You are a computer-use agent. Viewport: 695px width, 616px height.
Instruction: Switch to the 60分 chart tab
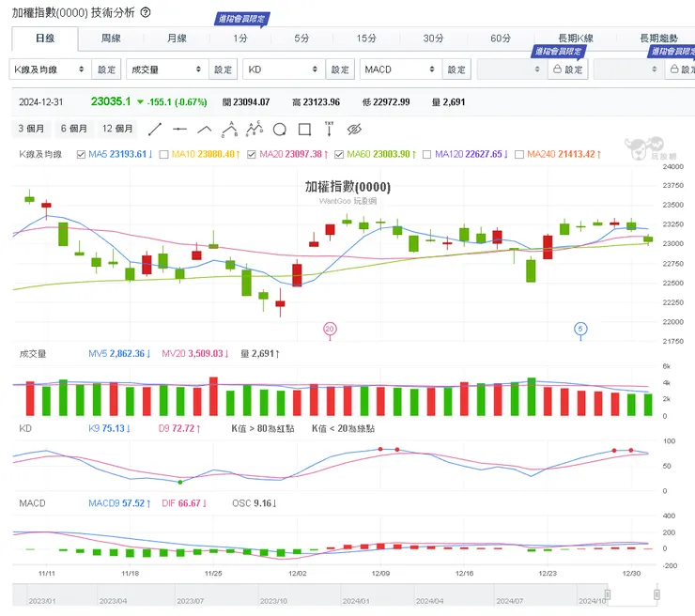(x=501, y=38)
